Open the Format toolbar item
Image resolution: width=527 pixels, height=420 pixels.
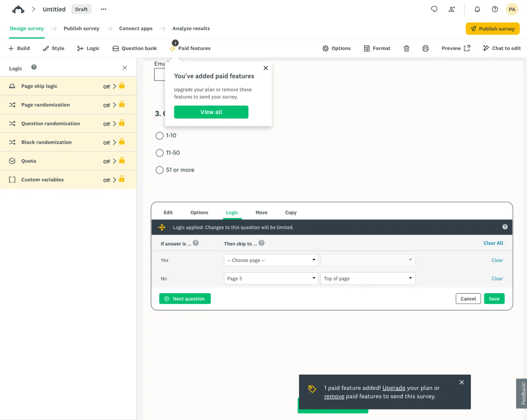(x=377, y=48)
